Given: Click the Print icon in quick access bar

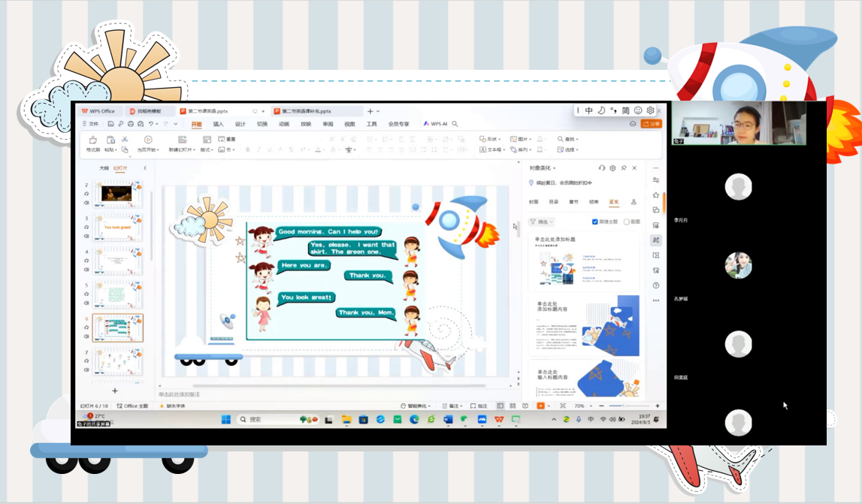Looking at the screenshot, I should (x=130, y=124).
